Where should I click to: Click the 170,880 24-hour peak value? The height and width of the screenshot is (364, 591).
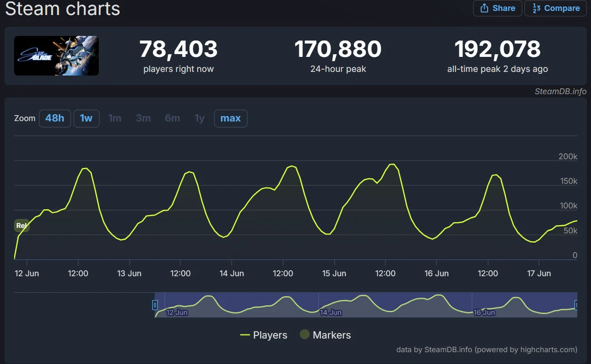click(338, 49)
